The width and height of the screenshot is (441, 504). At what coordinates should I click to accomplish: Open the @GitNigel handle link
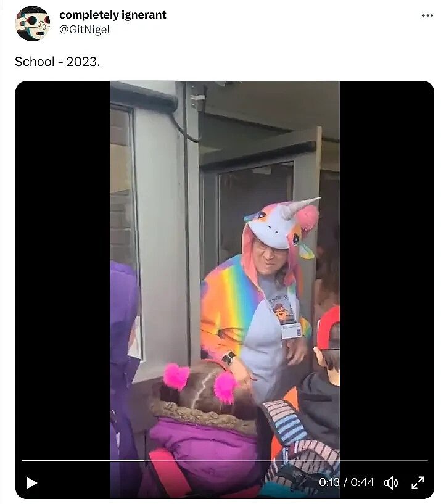[x=85, y=30]
